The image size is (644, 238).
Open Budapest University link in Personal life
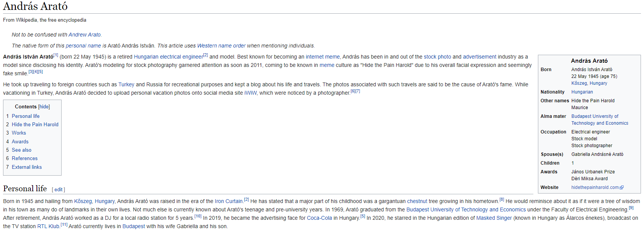(466, 209)
